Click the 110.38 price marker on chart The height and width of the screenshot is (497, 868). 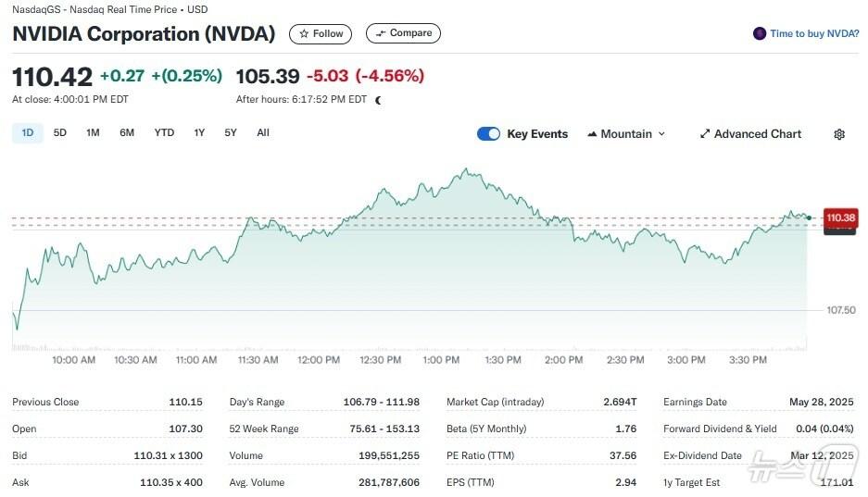(840, 217)
